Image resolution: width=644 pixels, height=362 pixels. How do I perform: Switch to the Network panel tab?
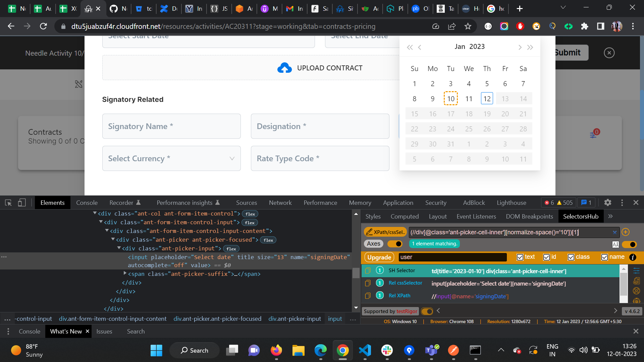pyautogui.click(x=280, y=202)
